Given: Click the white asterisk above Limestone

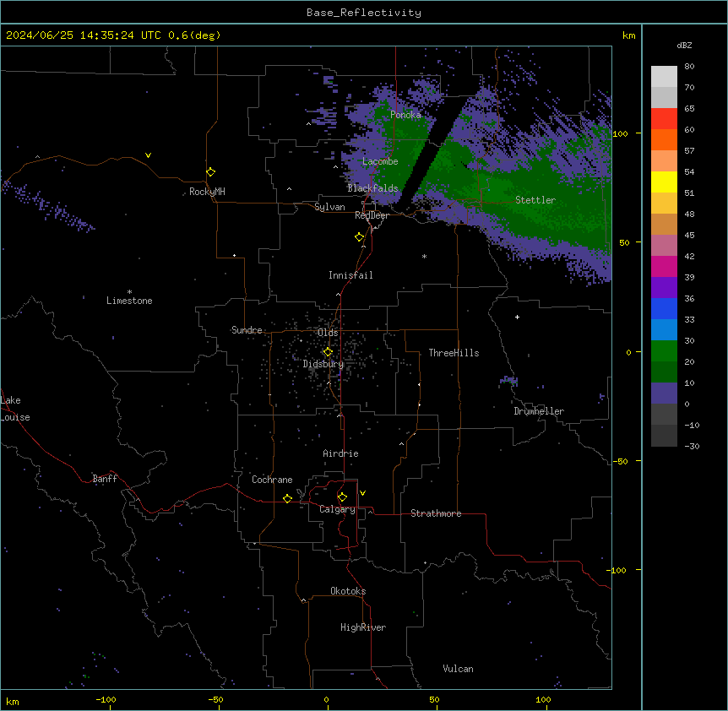Looking at the screenshot, I should coord(129,292).
